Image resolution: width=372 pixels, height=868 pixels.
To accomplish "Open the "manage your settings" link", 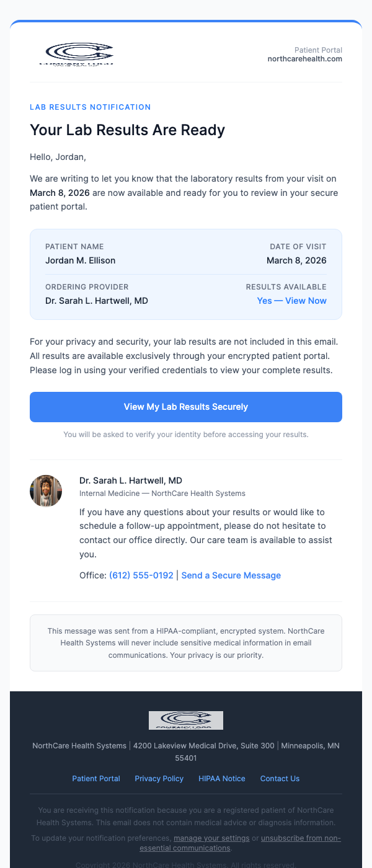I will tap(211, 839).
